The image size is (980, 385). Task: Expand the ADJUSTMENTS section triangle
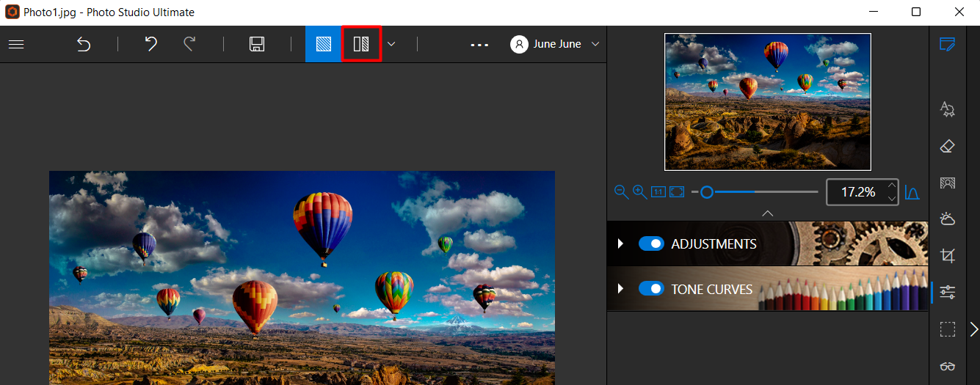click(620, 243)
